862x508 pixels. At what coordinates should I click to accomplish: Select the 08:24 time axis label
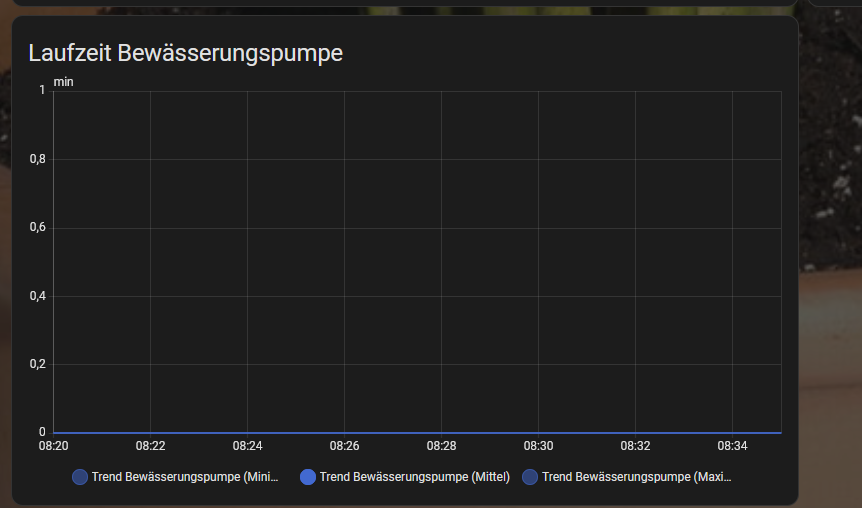247,445
